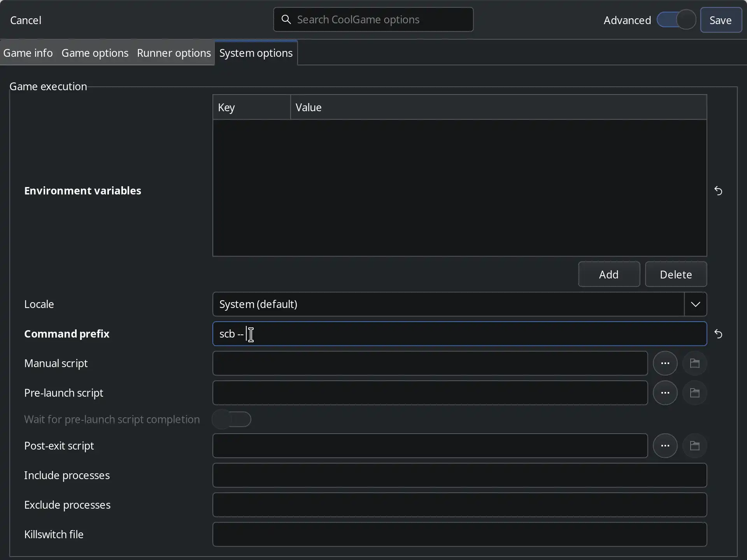Viewport: 747px width, 560px height.
Task: Open folder icon next to Manual script
Action: point(694,363)
